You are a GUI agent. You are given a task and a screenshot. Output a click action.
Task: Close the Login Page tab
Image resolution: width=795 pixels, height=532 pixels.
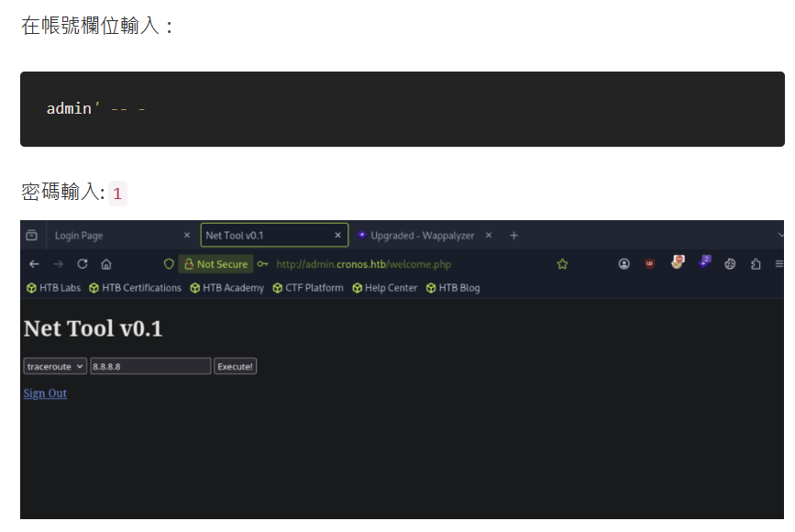click(187, 236)
